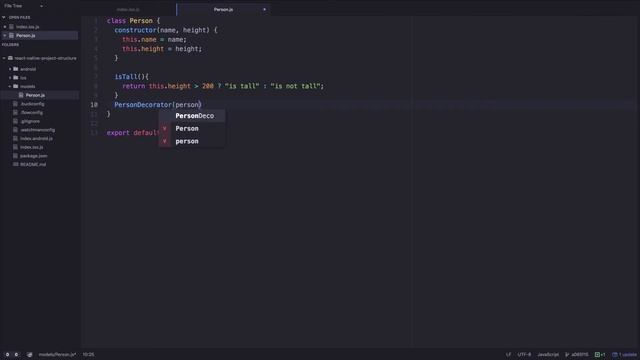Choose the lowercase person autocomplete suggestion
Image resolution: width=640 pixels, height=360 pixels.
pyautogui.click(x=192, y=141)
